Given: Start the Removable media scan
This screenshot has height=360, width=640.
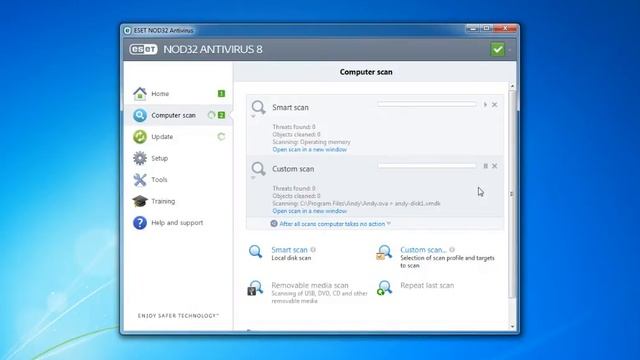Looking at the screenshot, I should [310, 285].
